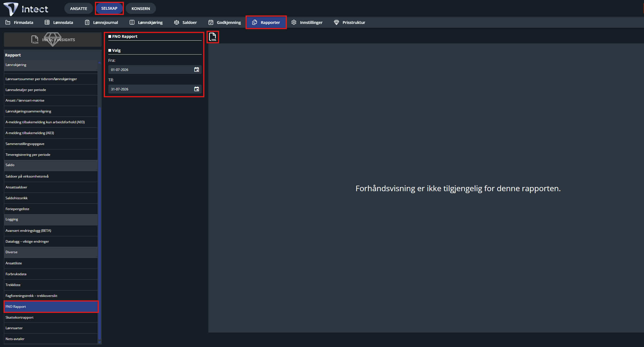Select Lønnskjøringssammenligning report
The image size is (644, 347).
tap(51, 111)
